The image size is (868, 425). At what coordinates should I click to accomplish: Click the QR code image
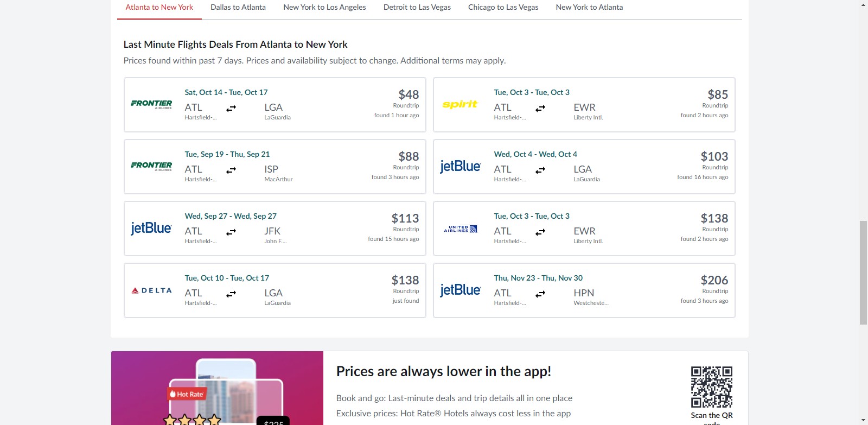pos(711,387)
